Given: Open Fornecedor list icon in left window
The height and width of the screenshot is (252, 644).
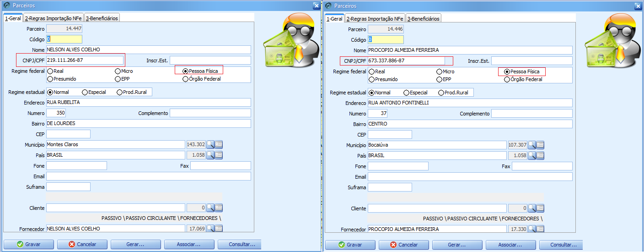Looking at the screenshot, I should click(219, 228).
